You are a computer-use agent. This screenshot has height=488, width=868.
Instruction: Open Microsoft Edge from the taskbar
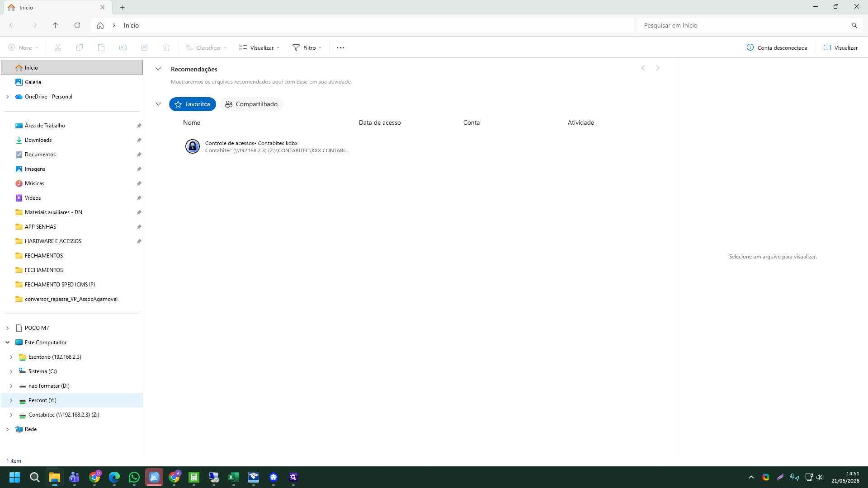[114, 477]
